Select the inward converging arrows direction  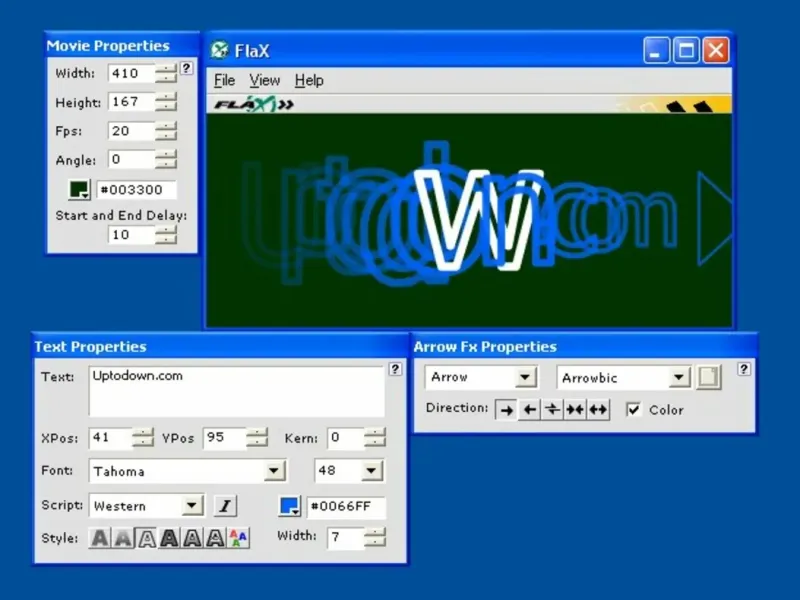pos(575,410)
